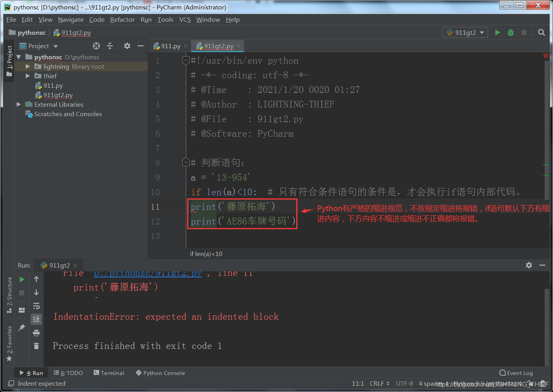Click the Run panel layout icon
This screenshot has height=392, width=553.
tap(22, 310)
